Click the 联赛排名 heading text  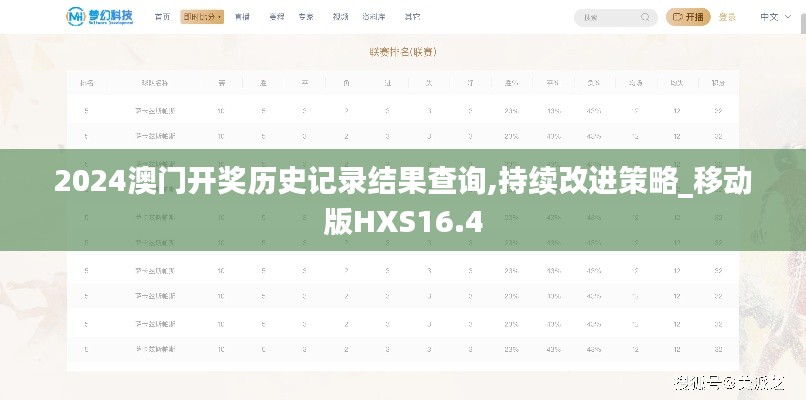(x=403, y=52)
